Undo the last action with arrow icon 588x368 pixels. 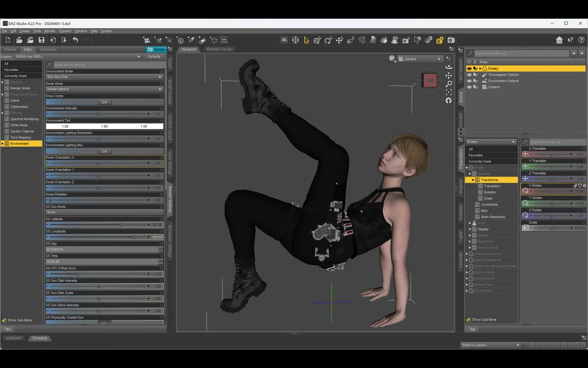coord(75,40)
